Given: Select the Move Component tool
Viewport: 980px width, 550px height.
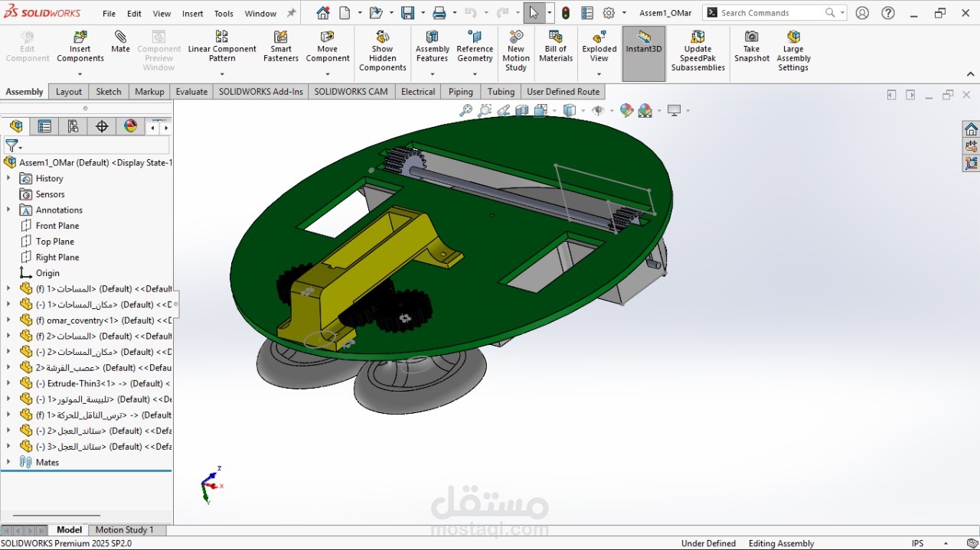Looking at the screenshot, I should pos(328,47).
